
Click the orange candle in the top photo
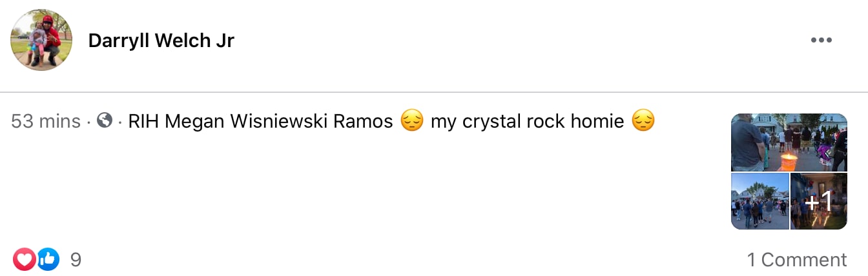[789, 161]
